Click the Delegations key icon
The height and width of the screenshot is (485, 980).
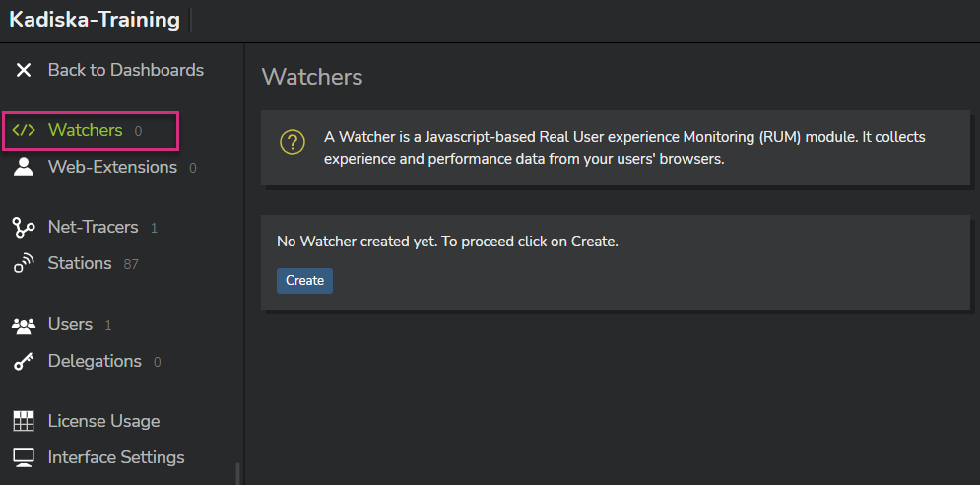click(23, 362)
